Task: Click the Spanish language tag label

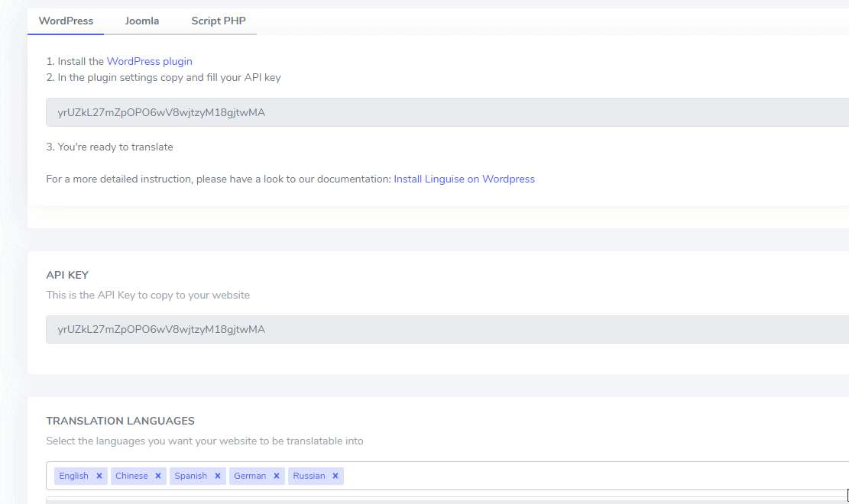Action: [190, 476]
